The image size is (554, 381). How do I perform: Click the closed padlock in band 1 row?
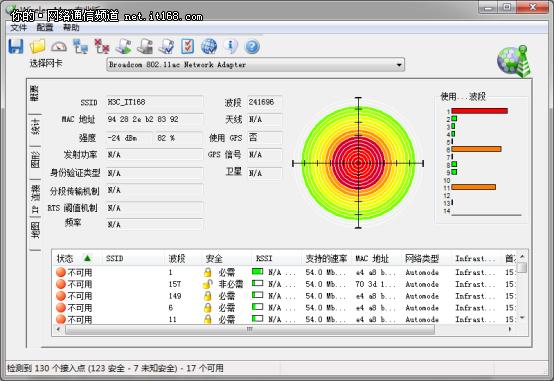pyautogui.click(x=208, y=272)
